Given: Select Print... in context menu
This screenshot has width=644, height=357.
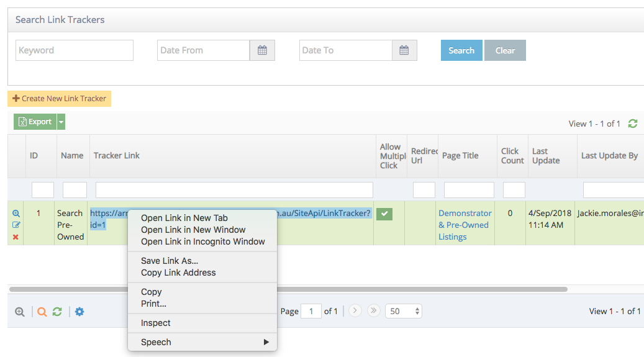Looking at the screenshot, I should pyautogui.click(x=202, y=304).
